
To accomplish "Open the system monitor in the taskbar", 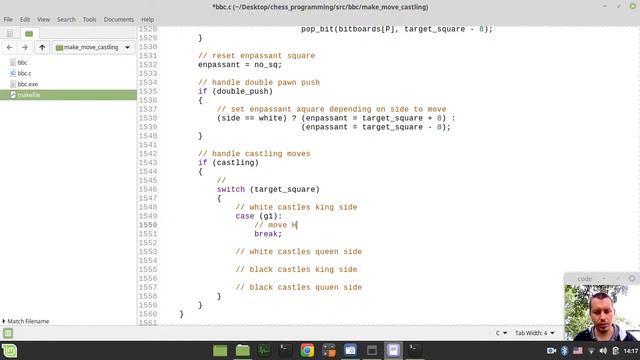I will click(264, 351).
